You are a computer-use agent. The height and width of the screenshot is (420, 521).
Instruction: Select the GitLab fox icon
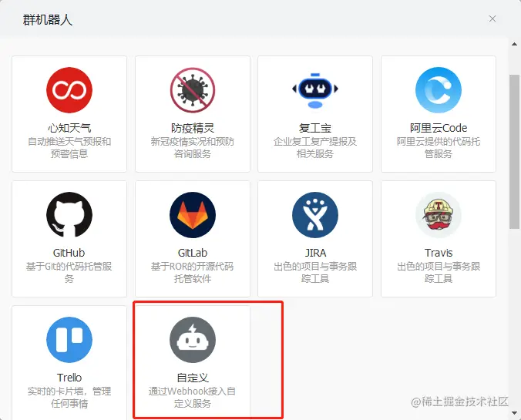[x=193, y=215]
